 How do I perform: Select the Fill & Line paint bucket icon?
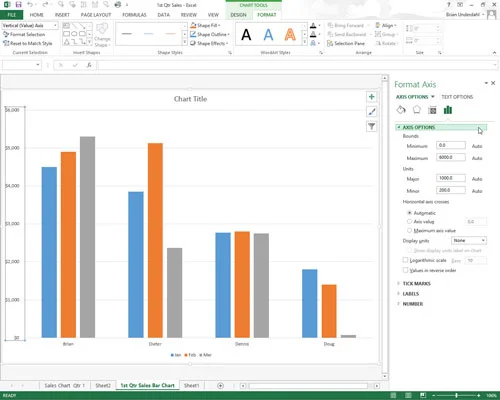(401, 110)
